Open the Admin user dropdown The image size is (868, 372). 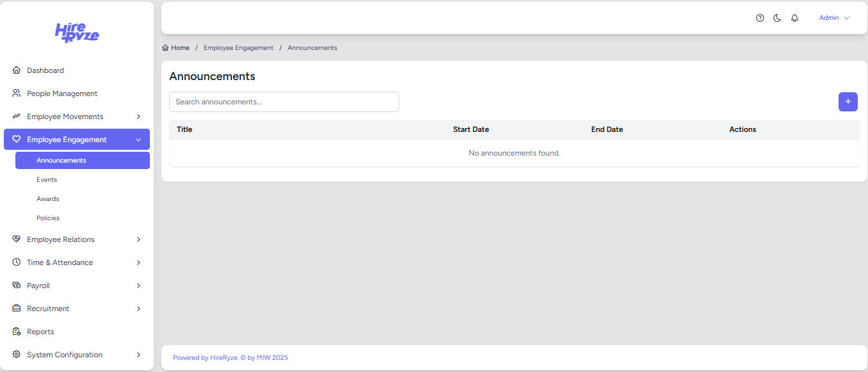pos(834,18)
